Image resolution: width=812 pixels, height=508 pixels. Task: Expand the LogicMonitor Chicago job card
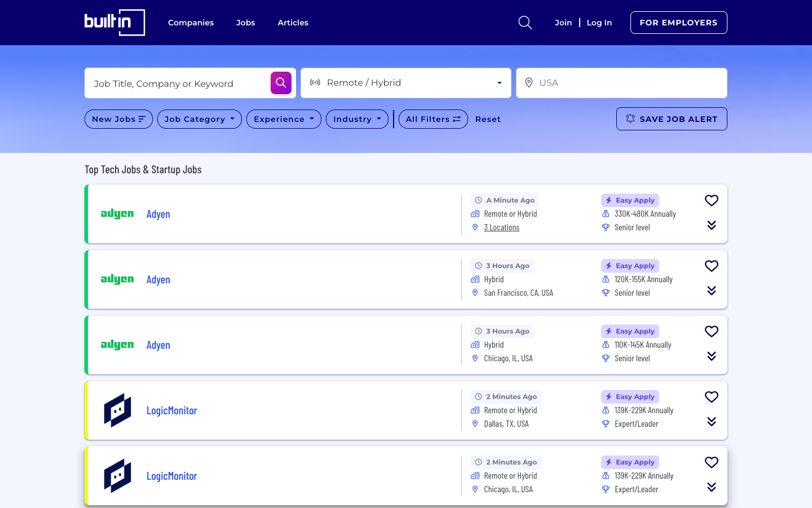(x=712, y=487)
